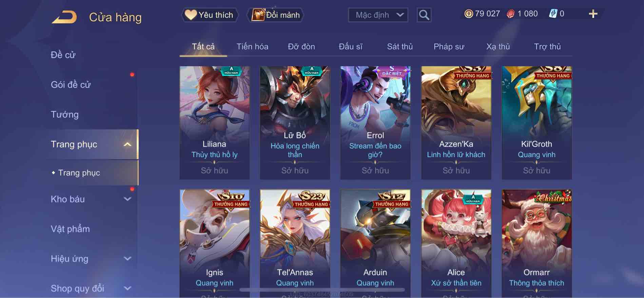The width and height of the screenshot is (644, 298).
Task: Tap the golden back arrow icon
Action: tap(64, 17)
